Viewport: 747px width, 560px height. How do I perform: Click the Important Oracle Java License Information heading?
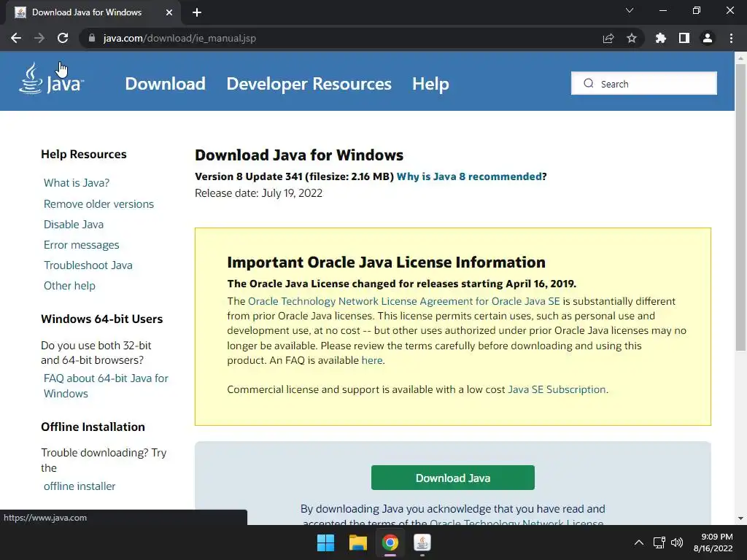[386, 262]
